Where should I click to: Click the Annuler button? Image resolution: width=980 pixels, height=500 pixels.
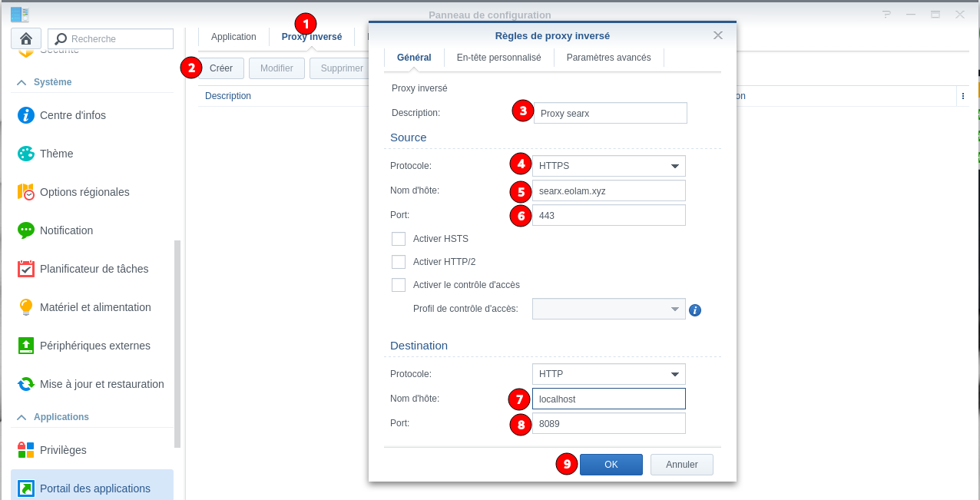[681, 465]
